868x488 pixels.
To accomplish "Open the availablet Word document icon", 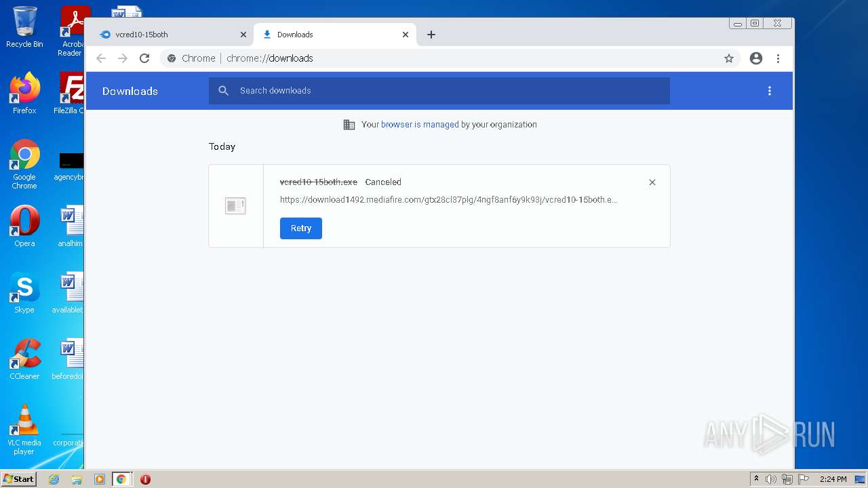I will tap(68, 293).
